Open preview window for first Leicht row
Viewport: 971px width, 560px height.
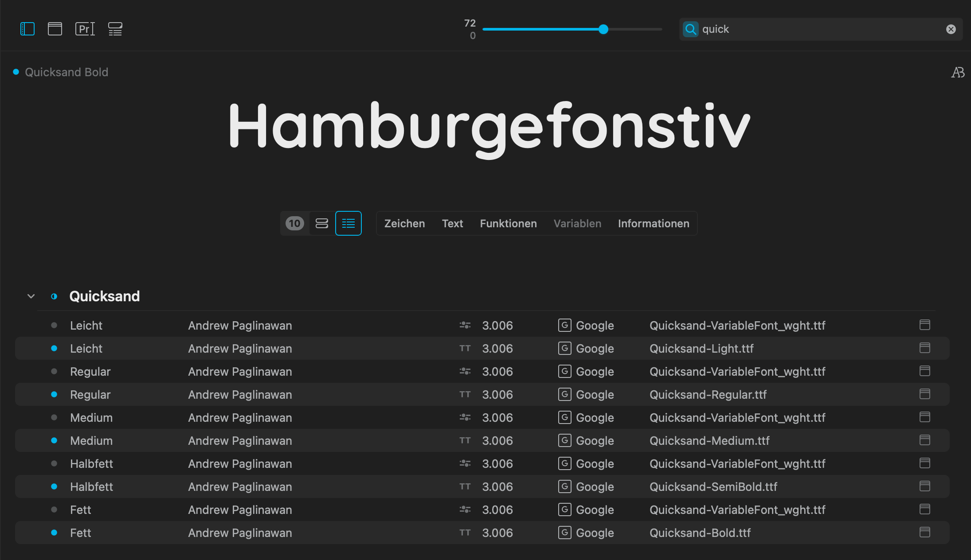click(x=925, y=325)
